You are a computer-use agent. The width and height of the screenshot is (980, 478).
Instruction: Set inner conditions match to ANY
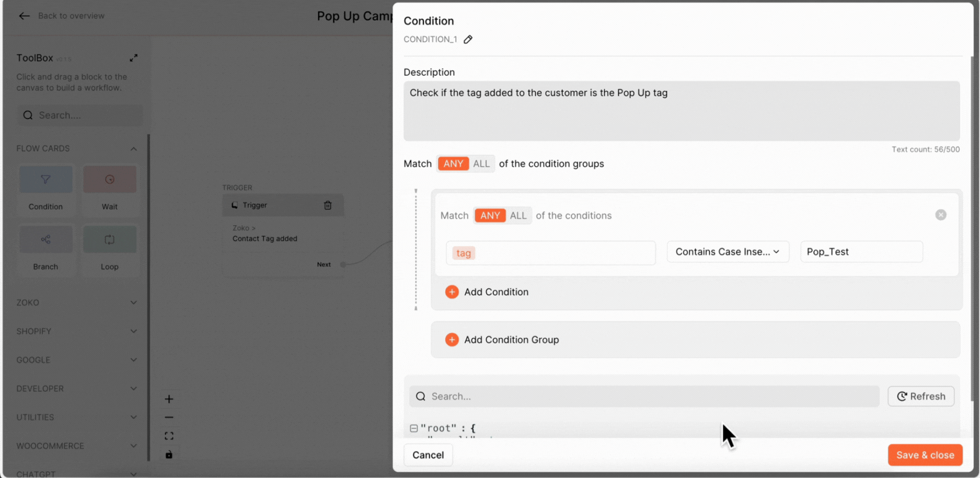490,215
